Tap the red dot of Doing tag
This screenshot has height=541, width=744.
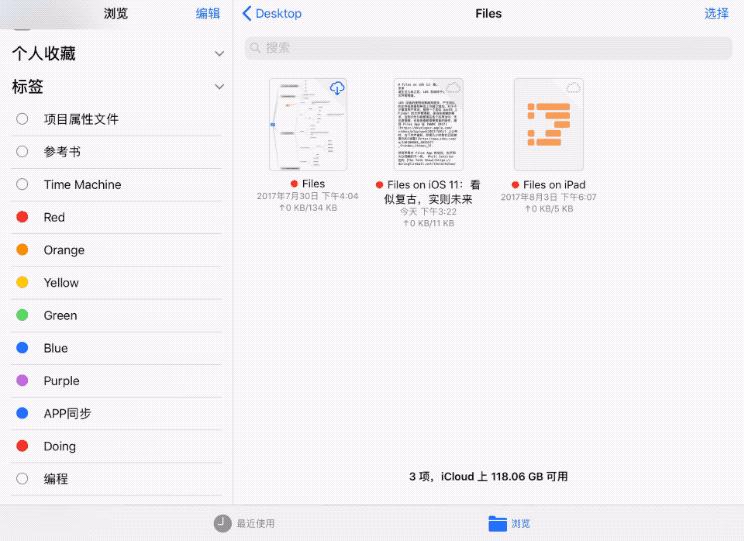[22, 446]
